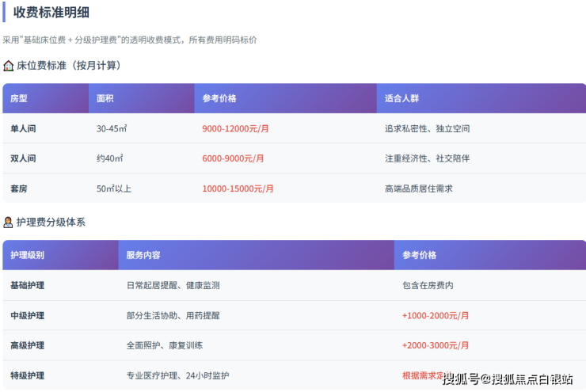
Task: Click the 收费标准明细 title heading
Action: click(51, 12)
